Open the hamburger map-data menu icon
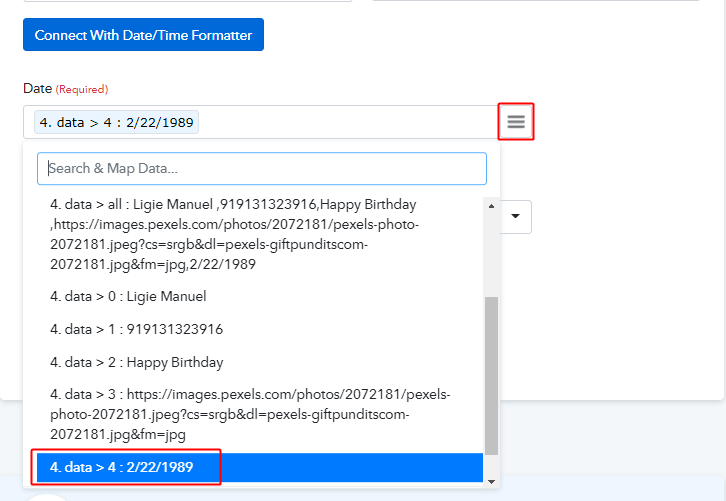 pos(516,122)
